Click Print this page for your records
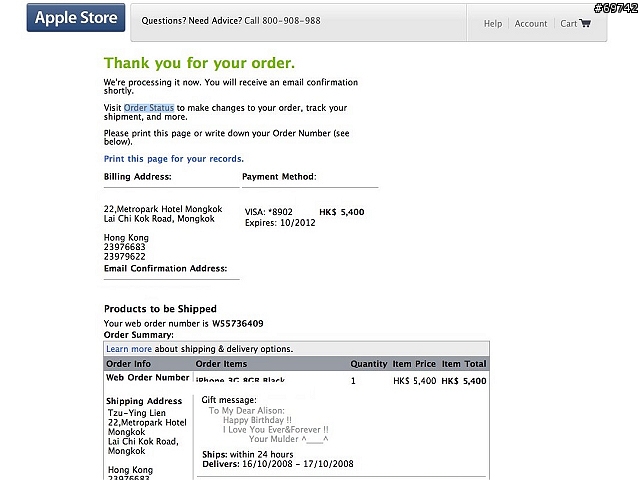This screenshot has width=640, height=480. click(x=173, y=159)
